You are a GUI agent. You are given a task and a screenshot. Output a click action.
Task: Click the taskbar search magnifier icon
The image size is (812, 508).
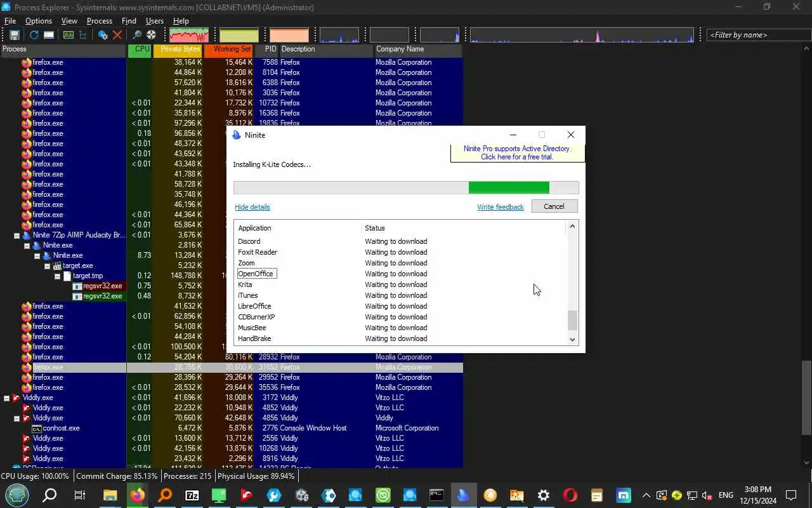pos(49,495)
